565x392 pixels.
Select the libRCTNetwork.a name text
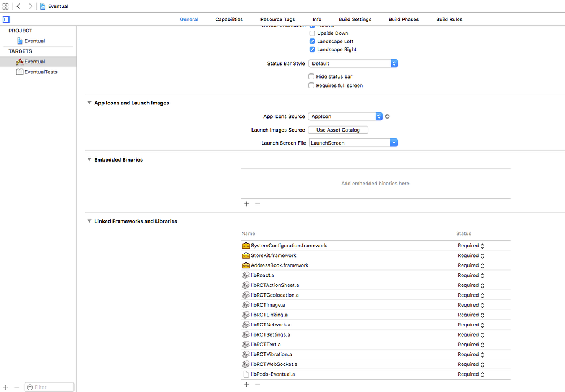click(271, 325)
